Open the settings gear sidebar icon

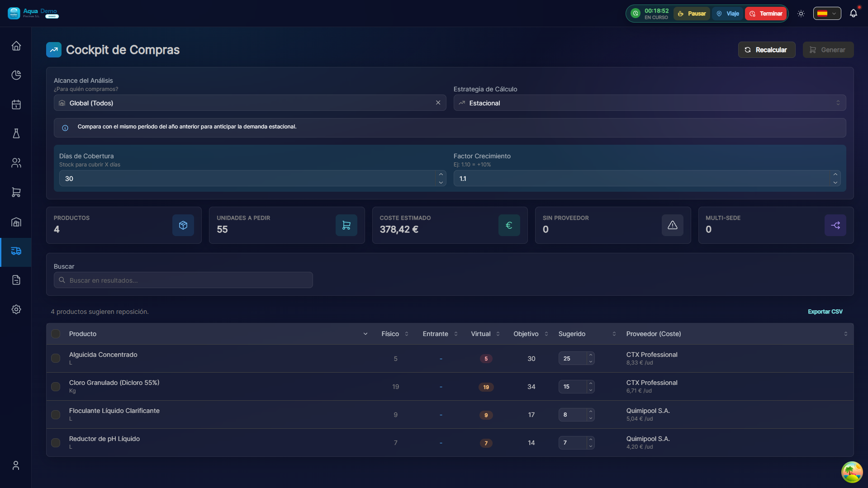point(16,309)
